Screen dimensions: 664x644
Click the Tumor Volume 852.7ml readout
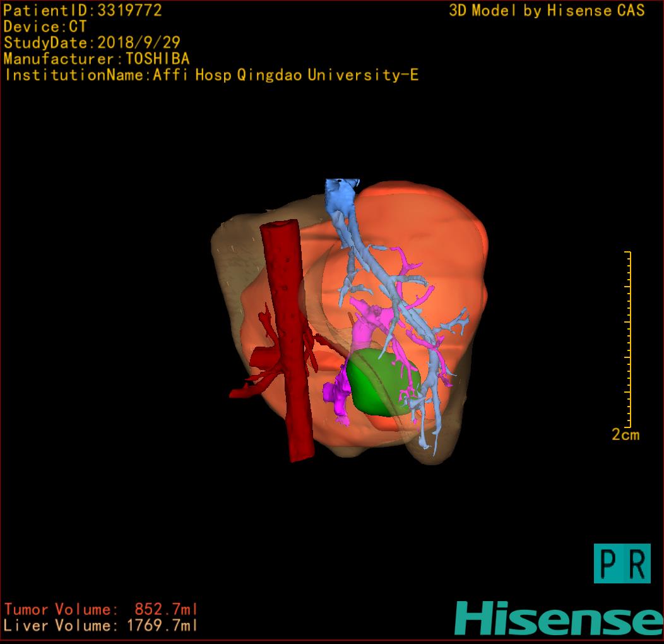coord(101,609)
